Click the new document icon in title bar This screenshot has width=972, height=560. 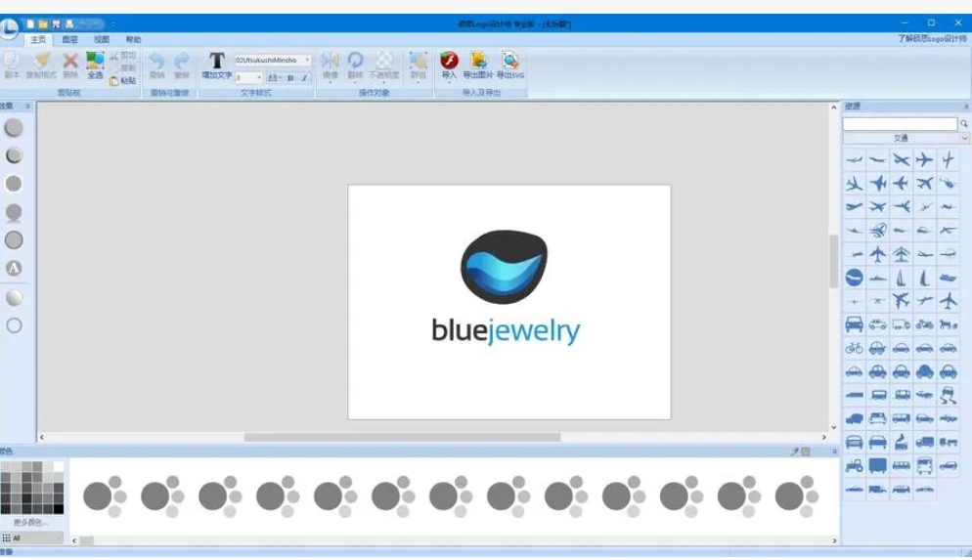point(29,24)
